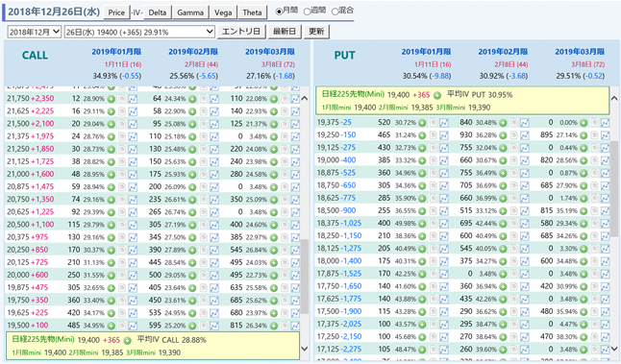Click CALL strike 21,125 +1,725
Viewport: 621px width, 364px height.
[x=30, y=161]
